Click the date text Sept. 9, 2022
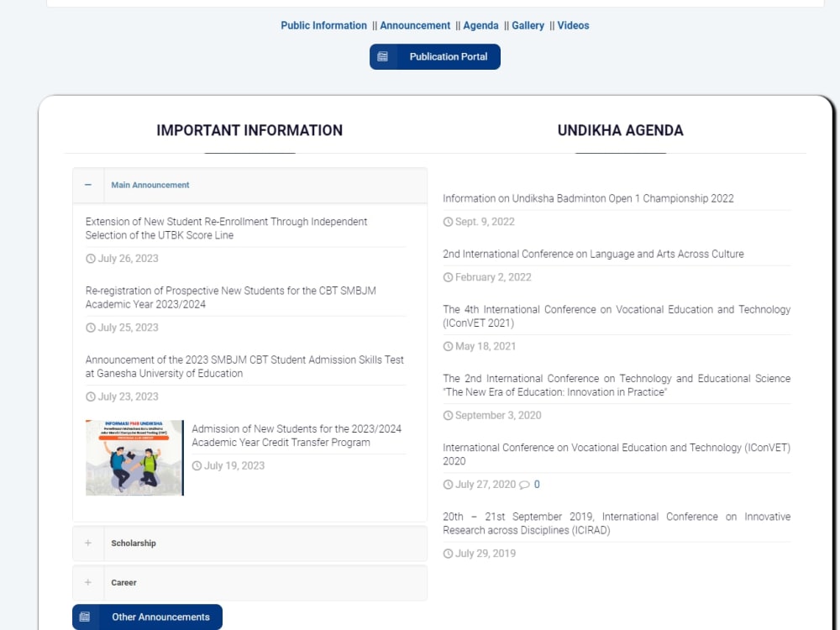This screenshot has height=630, width=840. [x=485, y=221]
